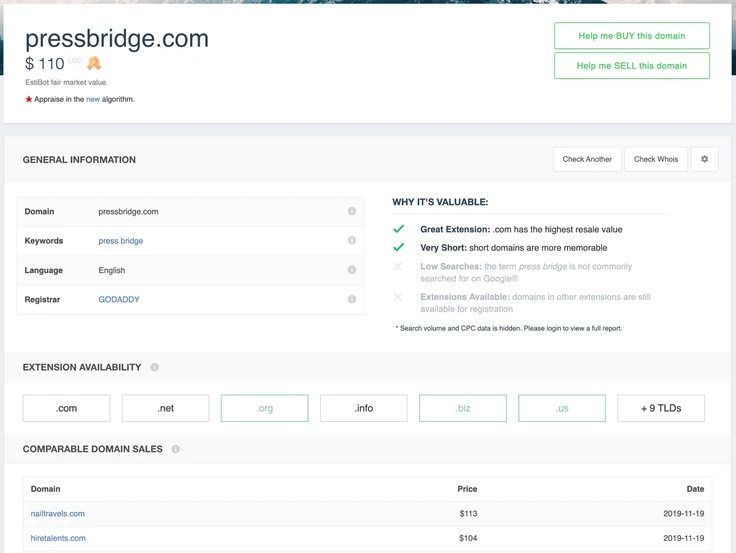The image size is (736, 553).
Task: Select the .info extension box
Action: click(x=364, y=408)
